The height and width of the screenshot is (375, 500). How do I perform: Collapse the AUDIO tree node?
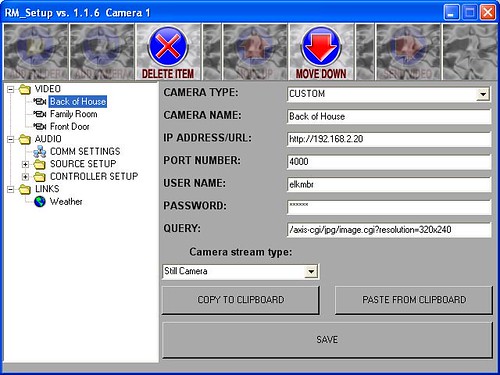point(11,139)
